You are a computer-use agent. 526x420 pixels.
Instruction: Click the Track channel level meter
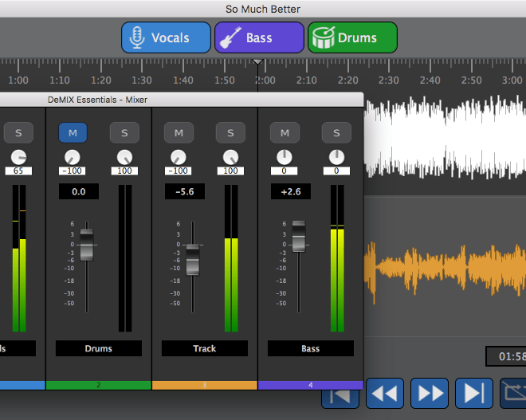pos(231,258)
